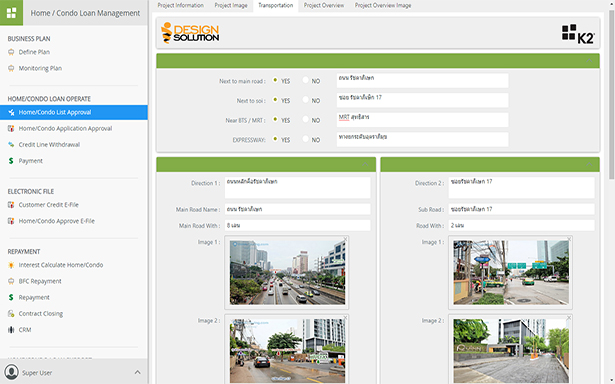Click the Direction 2 text area

(x=521, y=188)
